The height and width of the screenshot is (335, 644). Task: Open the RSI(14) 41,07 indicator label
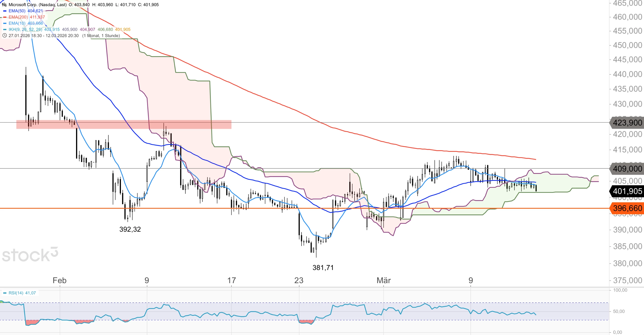pos(22,293)
